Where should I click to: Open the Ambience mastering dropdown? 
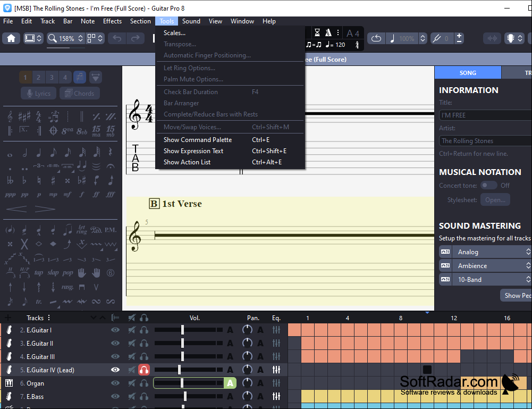click(491, 266)
